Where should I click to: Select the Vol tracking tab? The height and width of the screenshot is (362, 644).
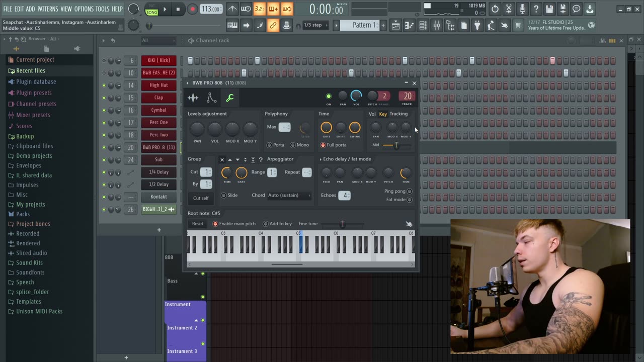point(372,114)
